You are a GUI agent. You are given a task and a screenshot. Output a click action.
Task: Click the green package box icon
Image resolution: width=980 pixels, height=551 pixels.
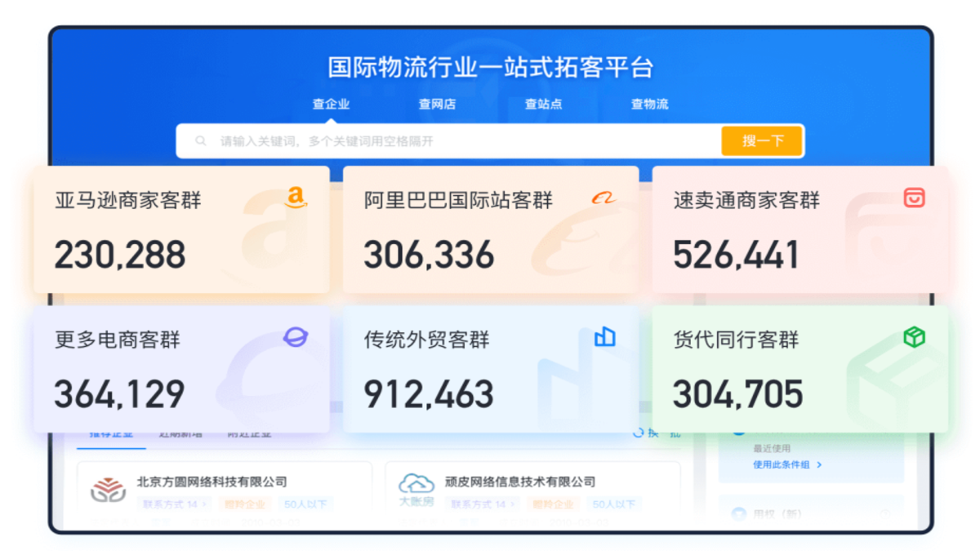click(914, 336)
